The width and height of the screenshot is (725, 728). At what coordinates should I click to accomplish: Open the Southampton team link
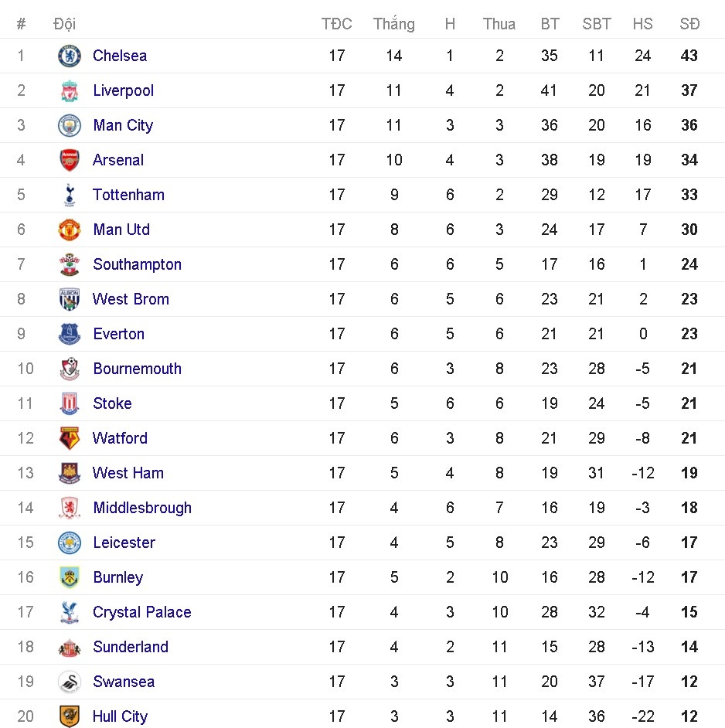137,264
